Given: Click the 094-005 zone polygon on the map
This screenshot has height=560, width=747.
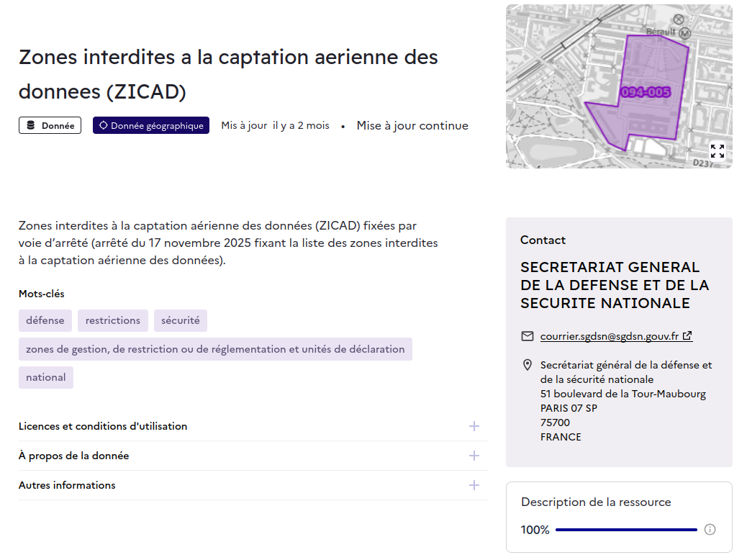Looking at the screenshot, I should tap(644, 90).
